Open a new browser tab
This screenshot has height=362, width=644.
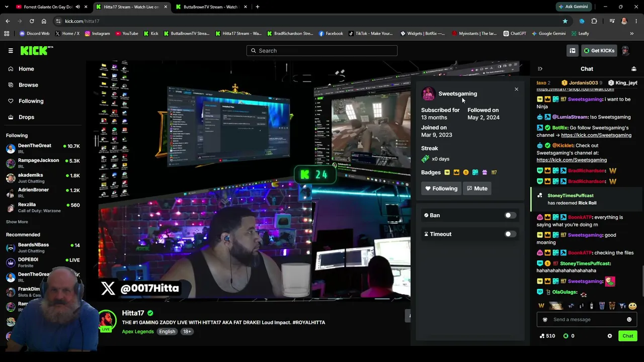tap(257, 7)
